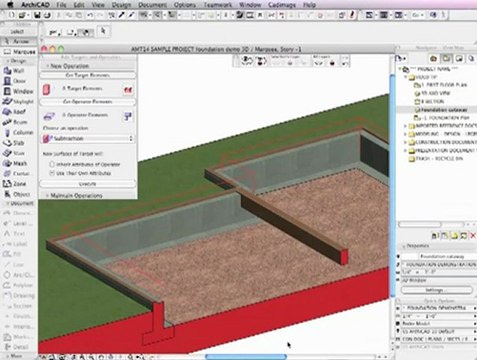The width and height of the screenshot is (477, 360).
Task: Open the Options menu
Action: pyautogui.click(x=185, y=5)
